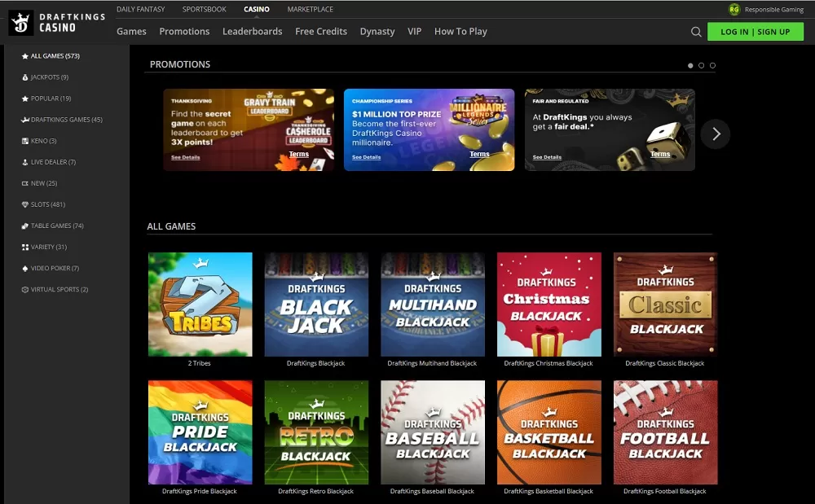
Task: Switch to the Daily Fantasy tab
Action: point(140,9)
